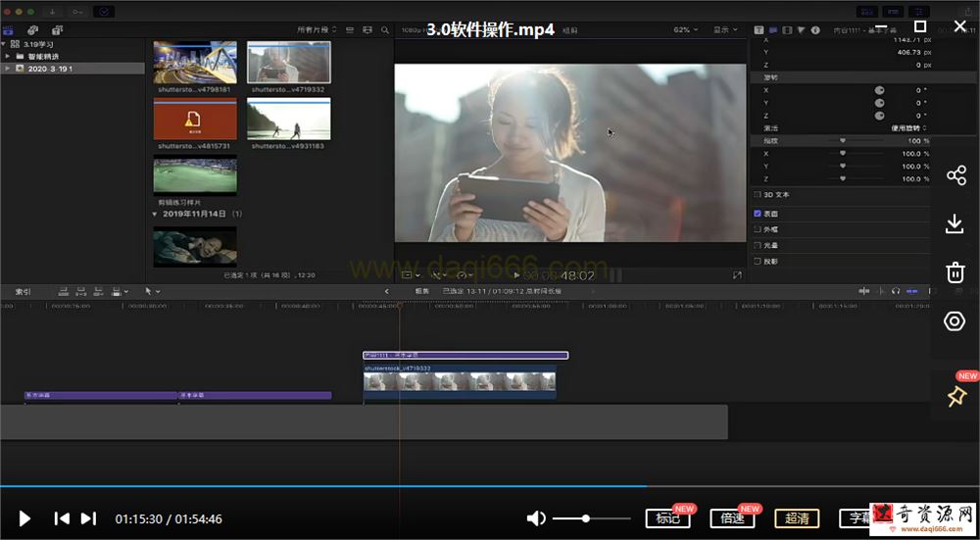980x540 pixels.
Task: Play the video in the player
Action: coord(24,518)
